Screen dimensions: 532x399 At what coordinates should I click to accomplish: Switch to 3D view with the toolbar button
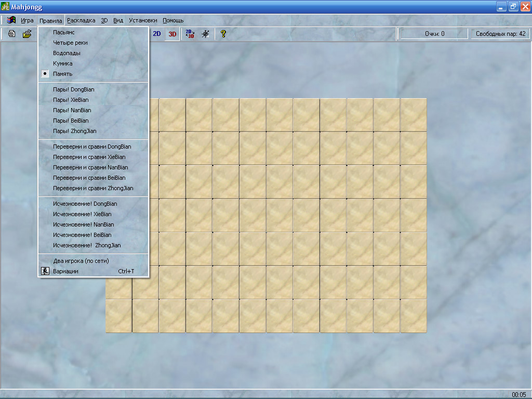point(172,34)
